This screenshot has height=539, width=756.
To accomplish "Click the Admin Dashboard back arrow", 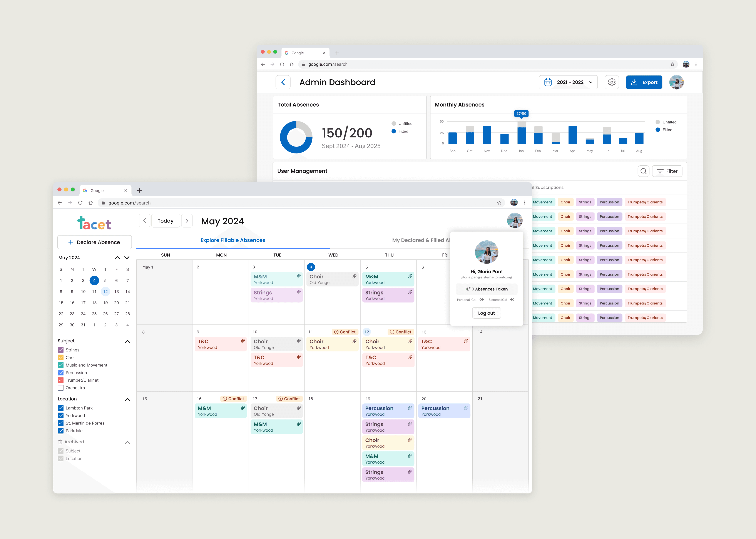I will pyautogui.click(x=283, y=82).
